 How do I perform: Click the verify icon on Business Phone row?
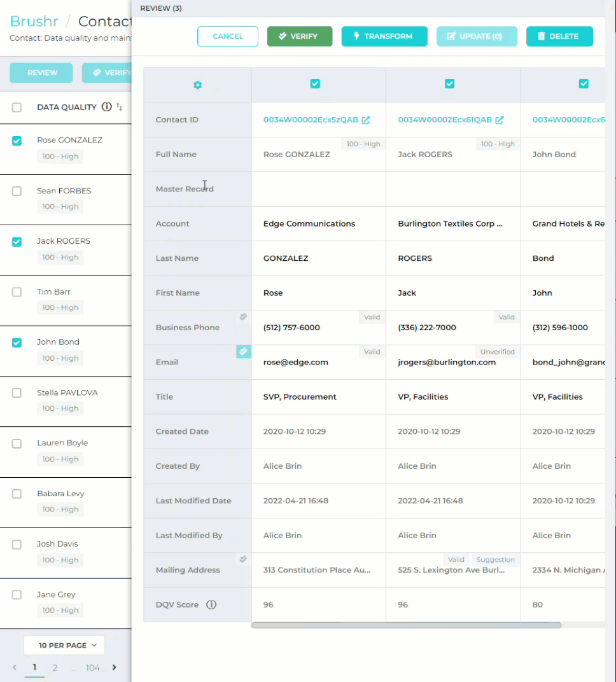pyautogui.click(x=243, y=317)
